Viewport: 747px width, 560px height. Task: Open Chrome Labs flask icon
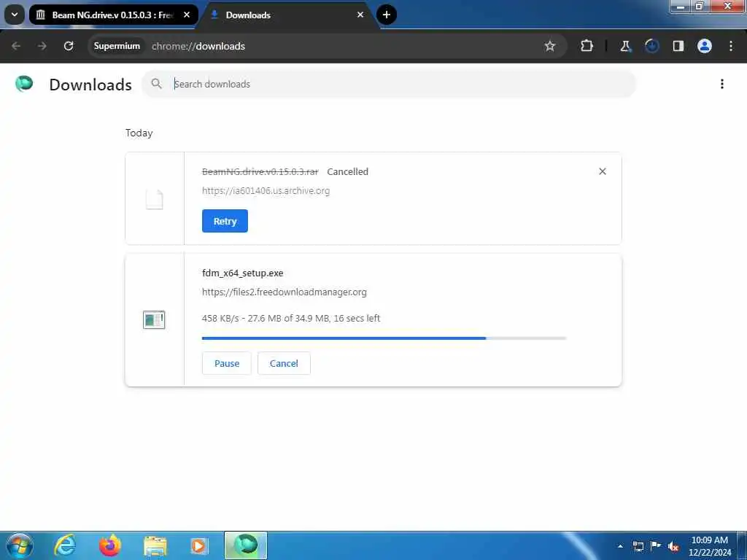[625, 46]
